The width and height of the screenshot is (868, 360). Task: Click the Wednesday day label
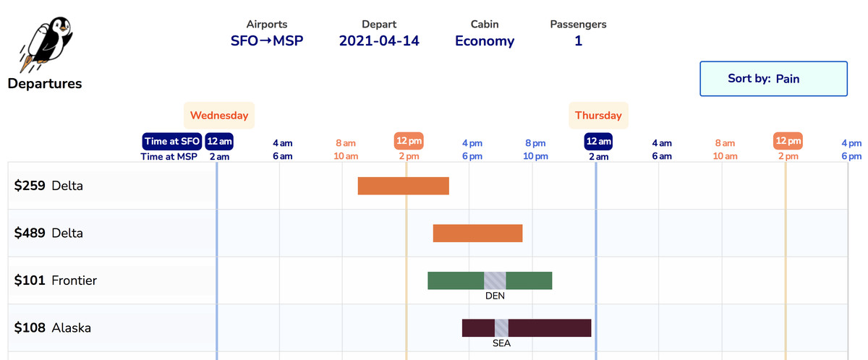pos(218,116)
